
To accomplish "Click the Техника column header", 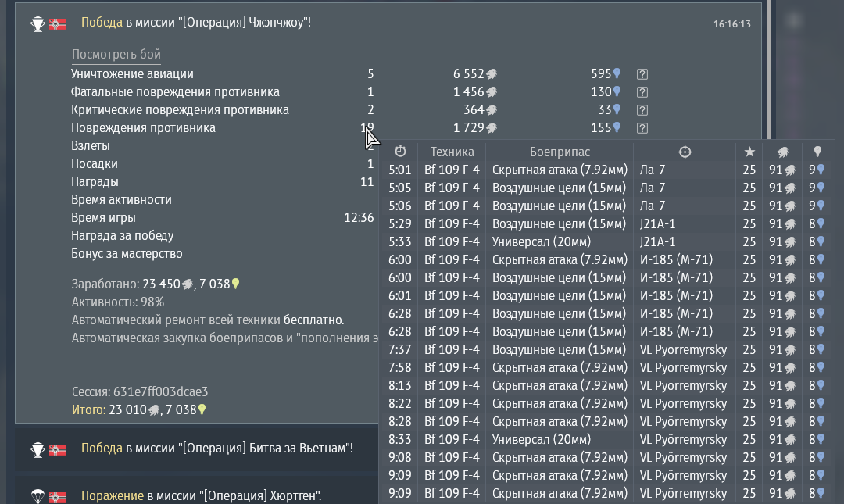I will click(452, 152).
